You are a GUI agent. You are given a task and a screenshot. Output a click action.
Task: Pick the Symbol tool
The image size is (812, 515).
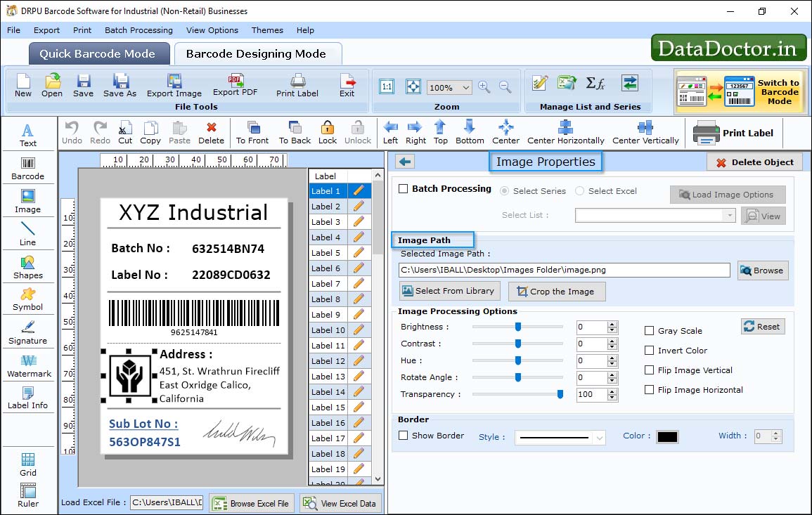click(x=28, y=300)
